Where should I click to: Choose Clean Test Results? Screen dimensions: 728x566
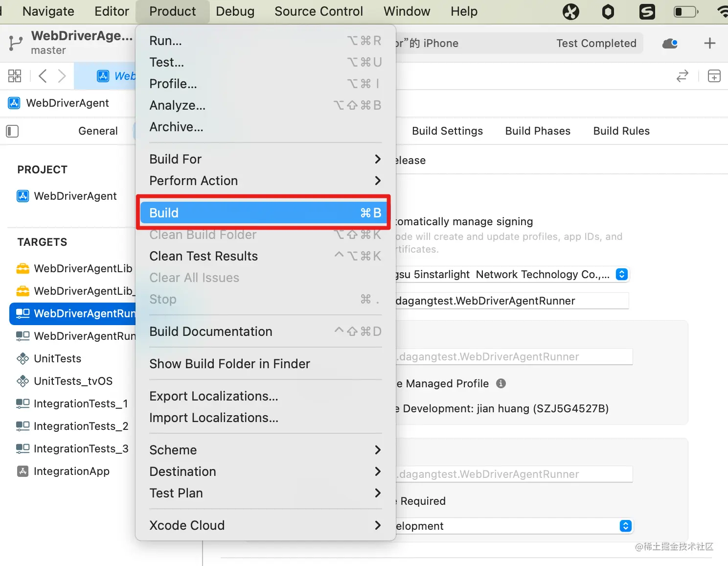265,256
